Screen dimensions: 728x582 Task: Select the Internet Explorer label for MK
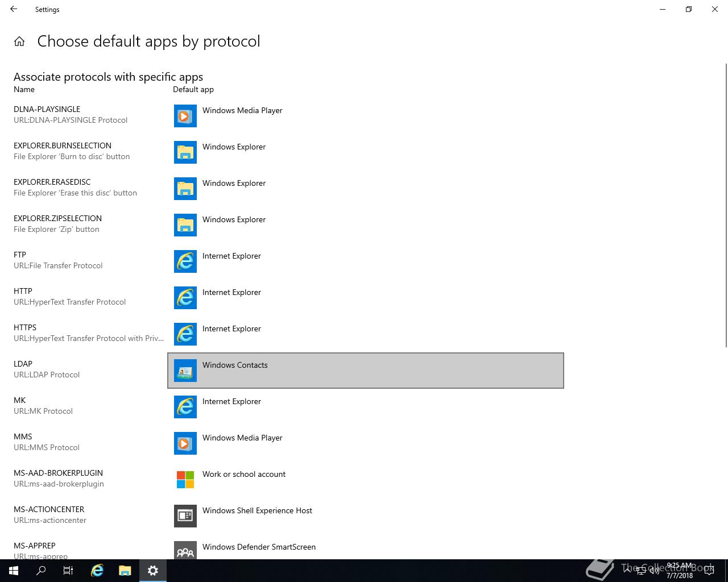(x=231, y=401)
